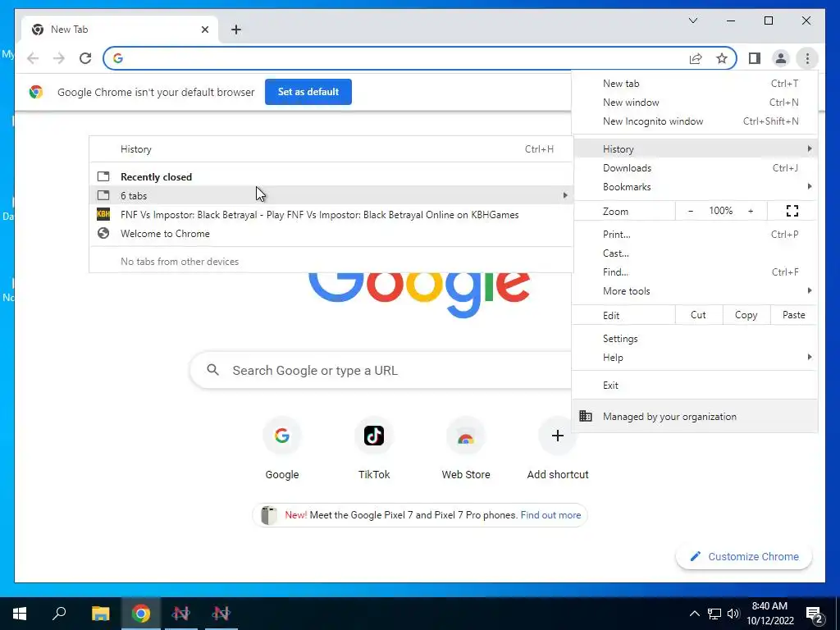The image size is (840, 630).
Task: Open a new tab with plus button
Action: tap(236, 30)
